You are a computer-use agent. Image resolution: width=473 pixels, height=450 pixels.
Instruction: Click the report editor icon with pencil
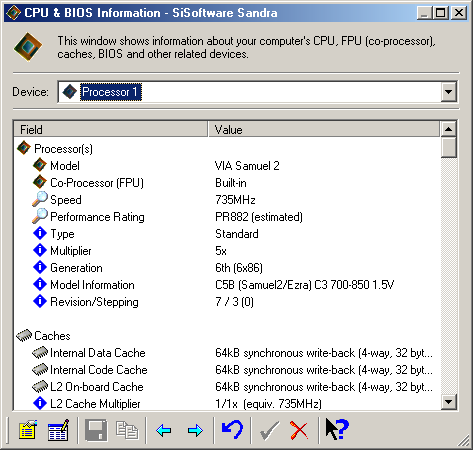[x=59, y=430]
